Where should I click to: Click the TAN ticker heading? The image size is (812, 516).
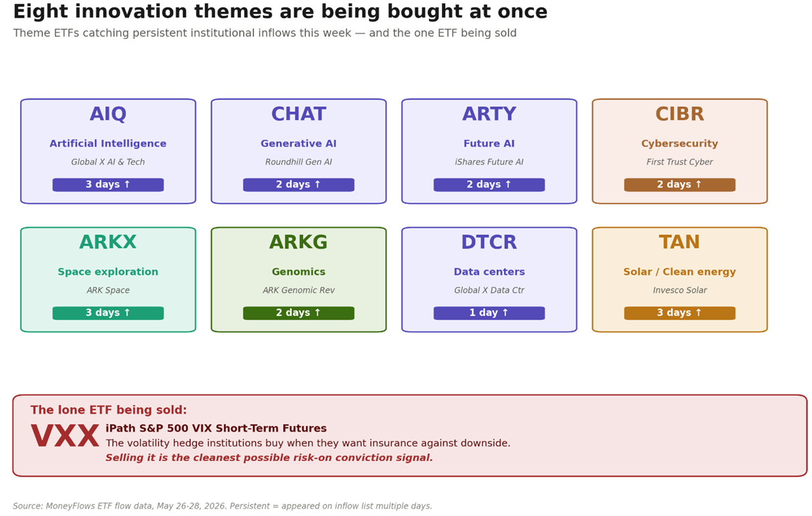pos(680,242)
